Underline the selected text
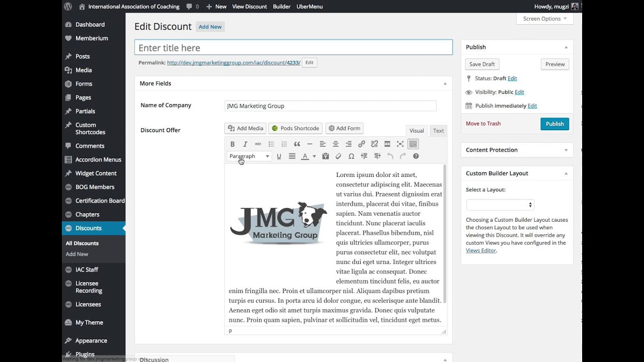Viewport: 644px width, 362px height. 279,156
